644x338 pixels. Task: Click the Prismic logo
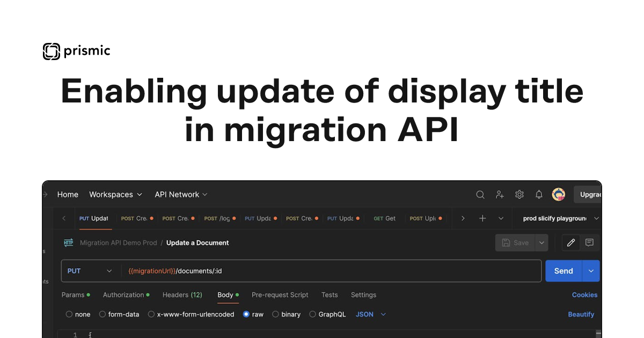77,51
